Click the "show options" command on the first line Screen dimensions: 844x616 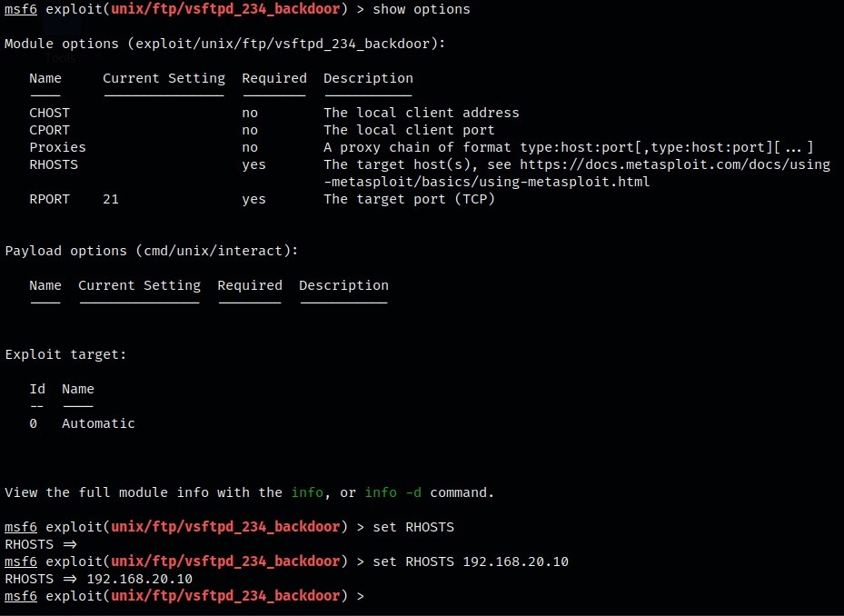[x=422, y=9]
